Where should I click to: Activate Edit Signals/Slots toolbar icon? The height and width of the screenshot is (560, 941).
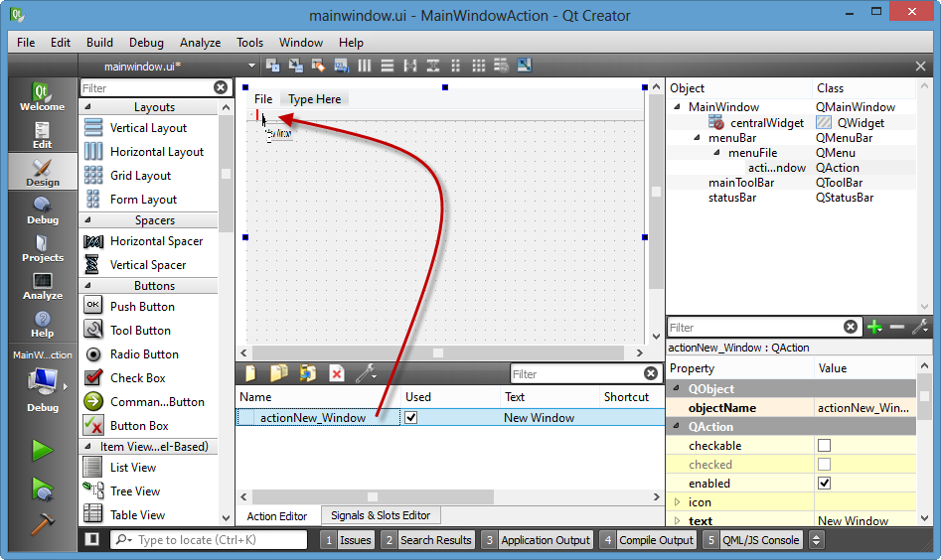296,66
